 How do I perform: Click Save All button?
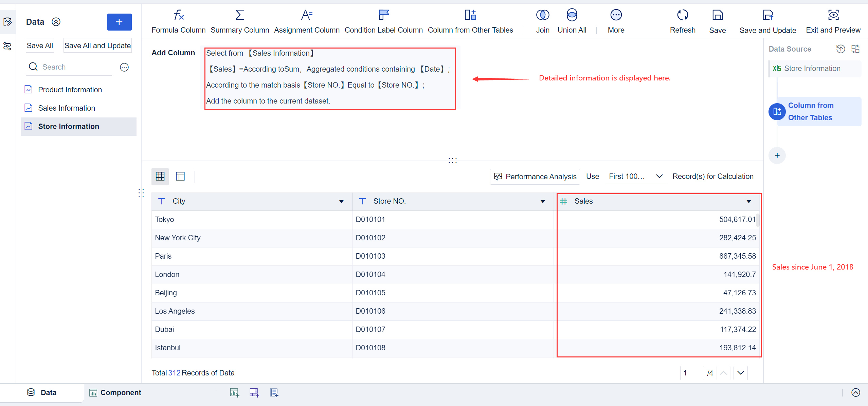tap(40, 45)
